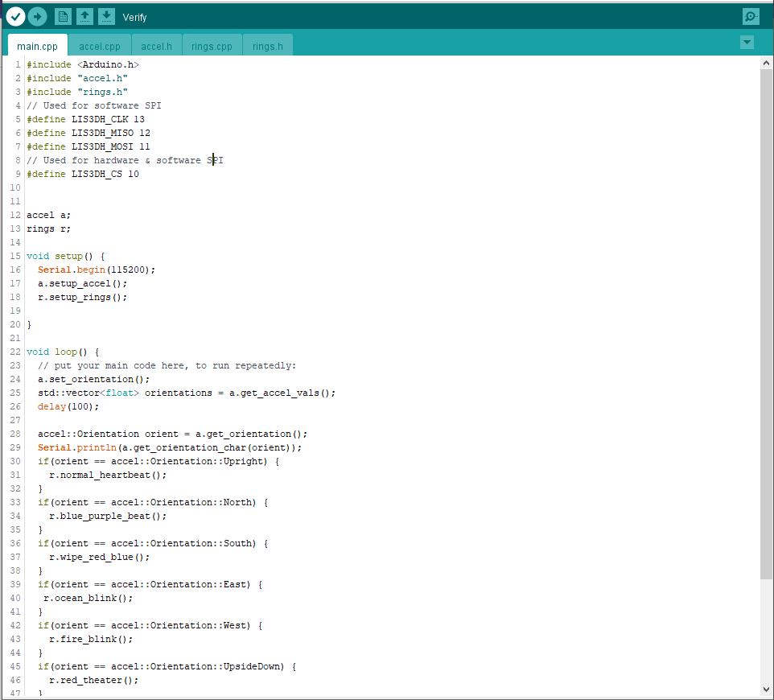This screenshot has height=700, width=774.
Task: Click the 'Orientation::North' if statement
Action: (x=153, y=503)
